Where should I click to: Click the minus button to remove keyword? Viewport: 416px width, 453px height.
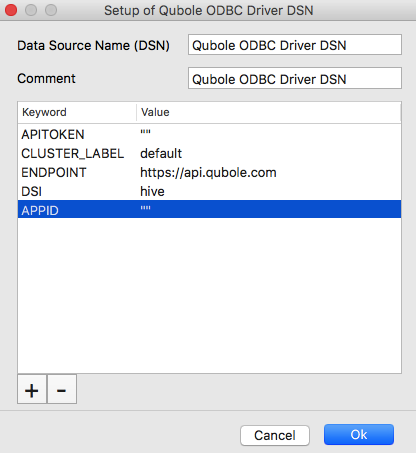coord(62,389)
